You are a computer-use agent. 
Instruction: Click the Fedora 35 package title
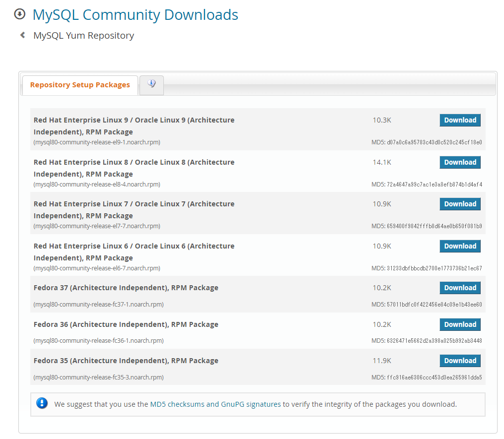tap(126, 361)
